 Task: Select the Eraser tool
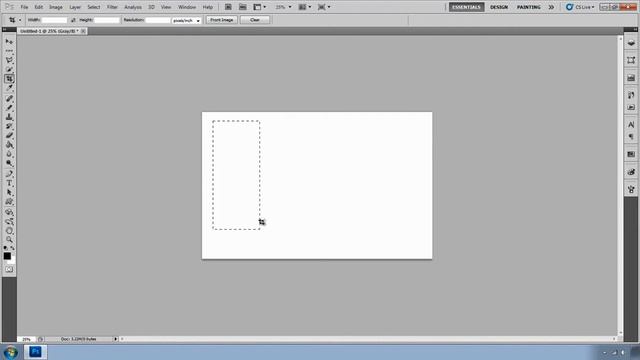[9, 136]
